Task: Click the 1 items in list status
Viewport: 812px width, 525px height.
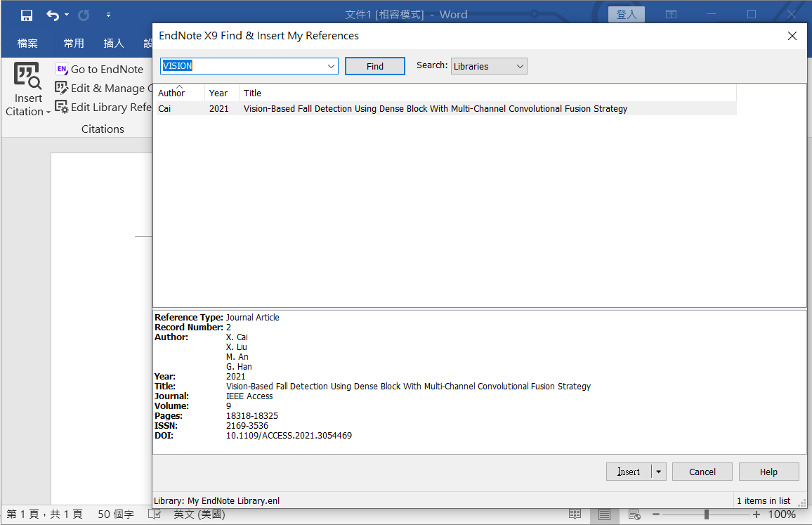Action: tap(764, 500)
